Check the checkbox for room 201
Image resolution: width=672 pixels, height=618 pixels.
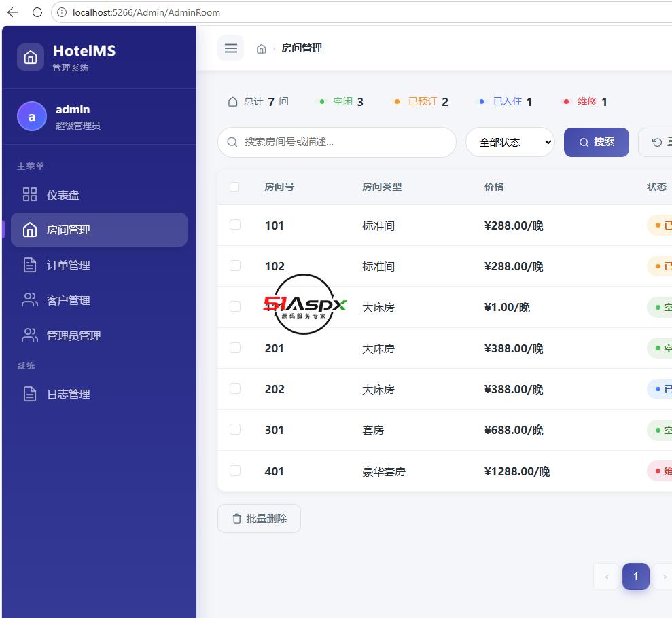coord(235,347)
